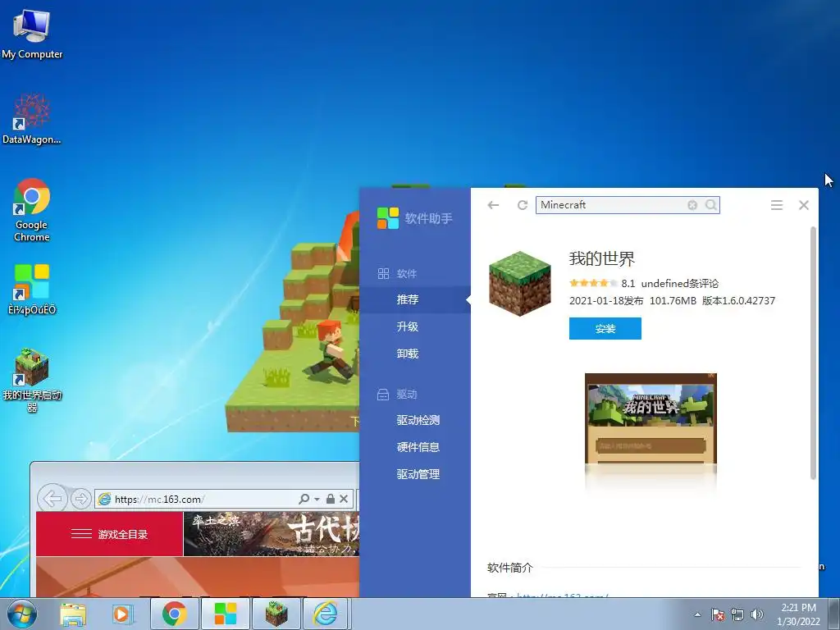Go back in software assistant window

click(x=493, y=205)
